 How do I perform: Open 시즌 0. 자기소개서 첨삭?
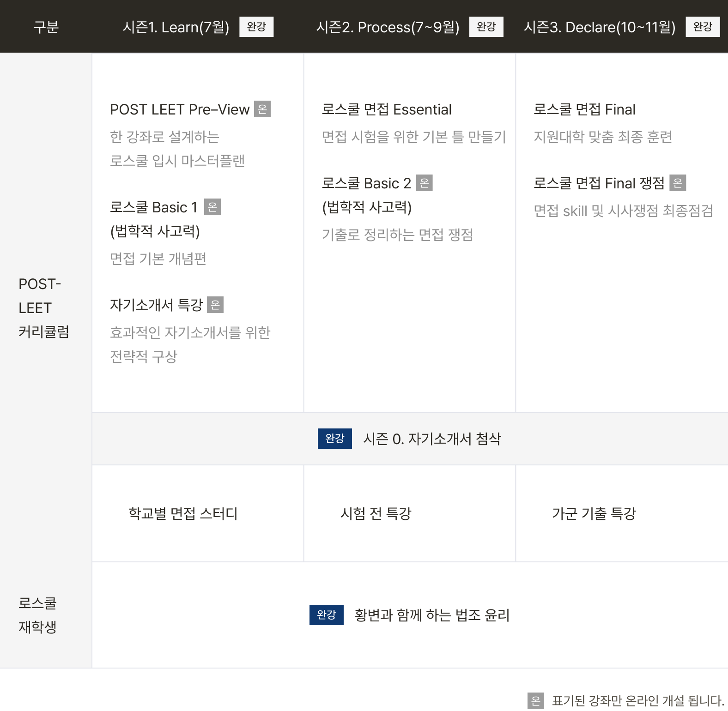(x=432, y=439)
